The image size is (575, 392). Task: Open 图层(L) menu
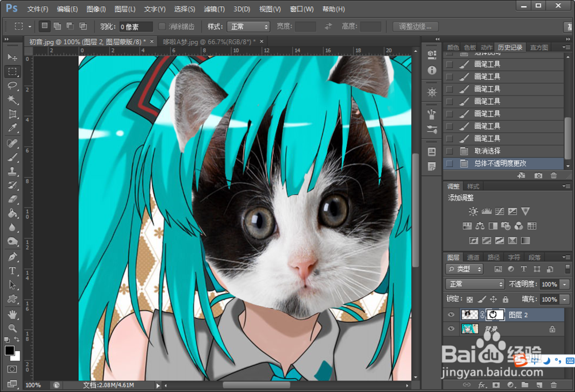[x=125, y=9]
